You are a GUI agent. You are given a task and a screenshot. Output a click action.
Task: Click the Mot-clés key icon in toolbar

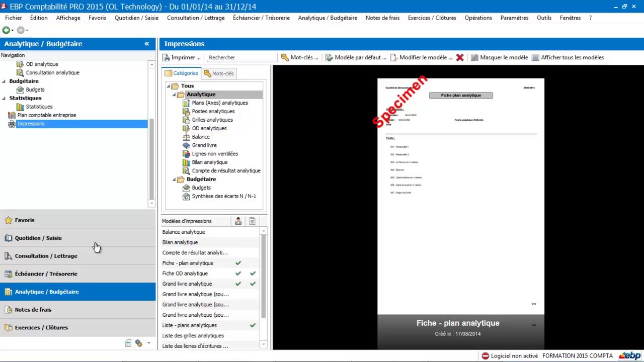coord(285,57)
